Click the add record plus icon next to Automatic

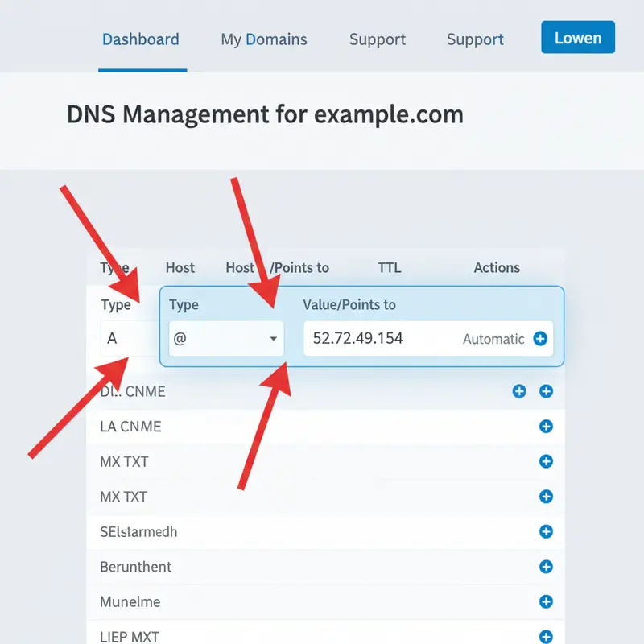tap(540, 338)
